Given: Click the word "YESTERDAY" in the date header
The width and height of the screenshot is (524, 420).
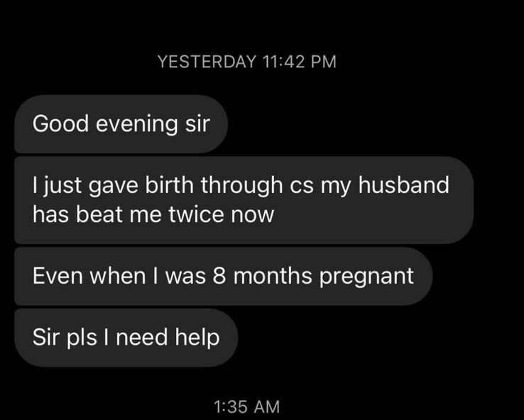Looking at the screenshot, I should click(x=207, y=62).
